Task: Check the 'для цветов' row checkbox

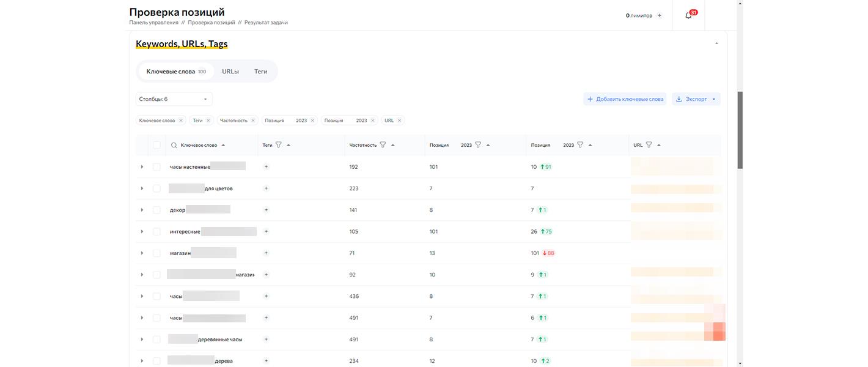Action: 156,188
